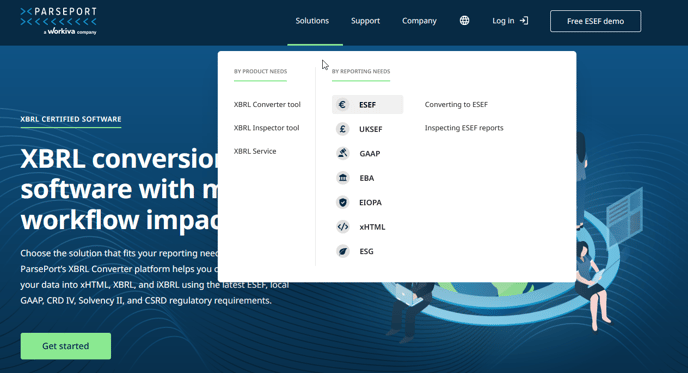Image resolution: width=688 pixels, height=373 pixels.
Task: Go to Inspecting ESEF reports
Action: coord(464,128)
